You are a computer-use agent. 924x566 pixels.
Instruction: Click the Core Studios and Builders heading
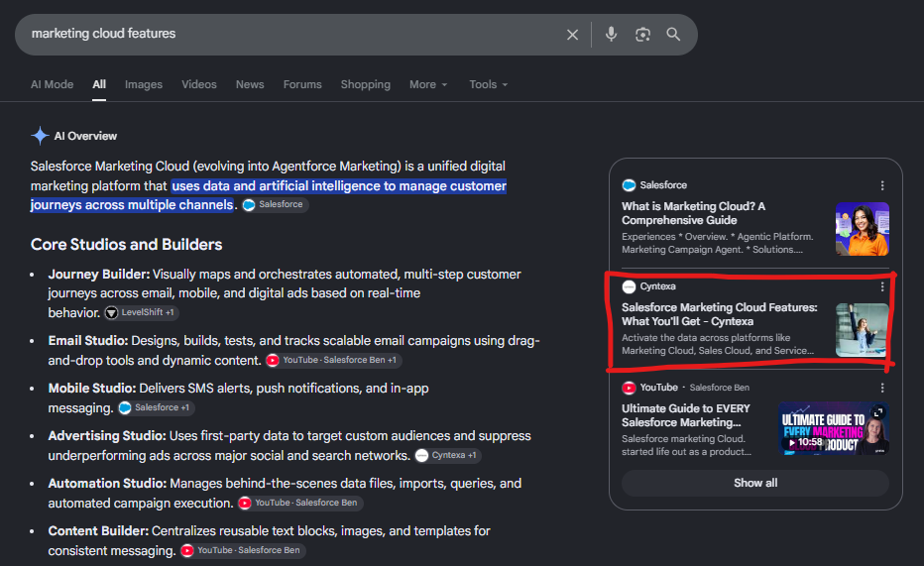(x=126, y=245)
